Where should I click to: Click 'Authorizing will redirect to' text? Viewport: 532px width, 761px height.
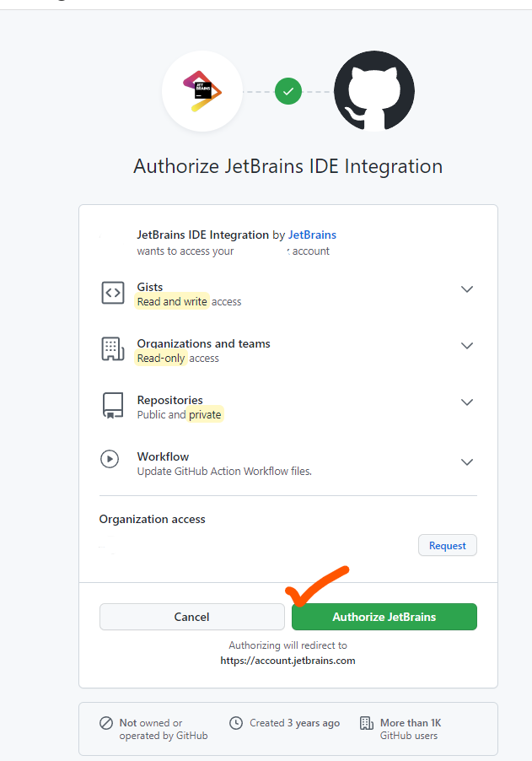[x=288, y=645]
